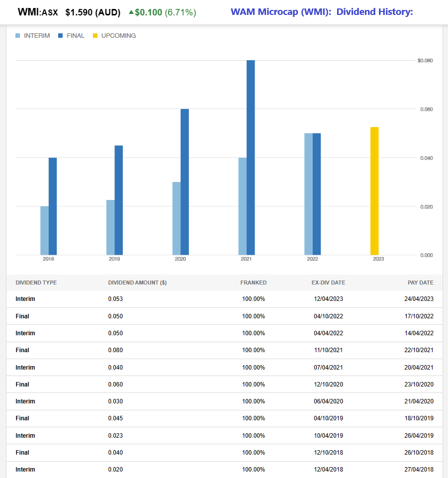Click the ex-div date 10/04/2019
This screenshot has height=478, width=448.
pos(329,436)
